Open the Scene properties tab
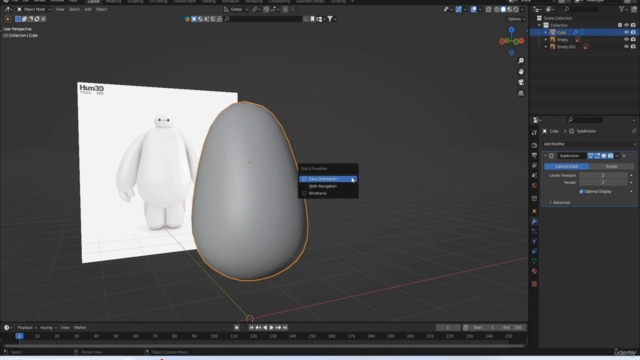Viewport: 640px width, 360px height. (x=534, y=176)
